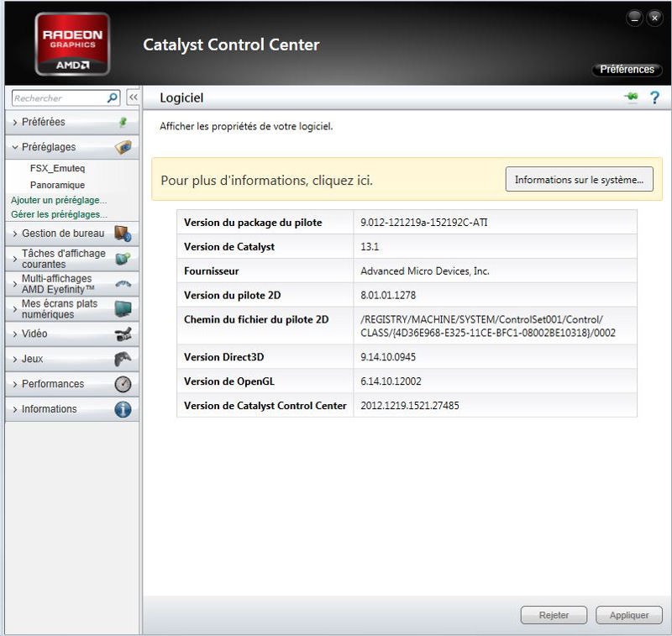Collapse the Préréglages section
This screenshot has height=636, width=672.
[x=15, y=147]
